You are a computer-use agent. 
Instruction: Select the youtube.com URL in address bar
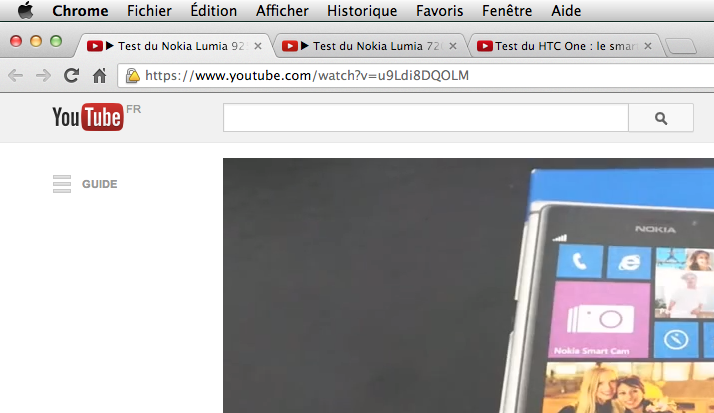point(306,75)
